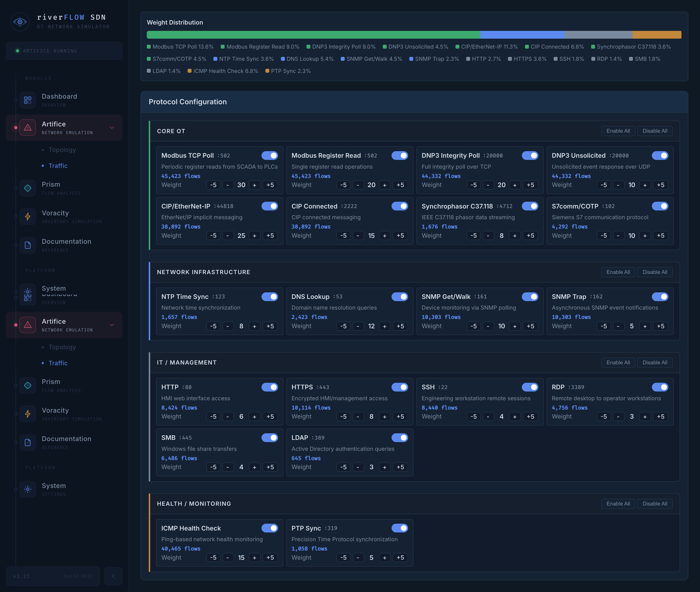700x592 pixels.
Task: Click Disable All in IT / Management
Action: pyautogui.click(x=655, y=362)
